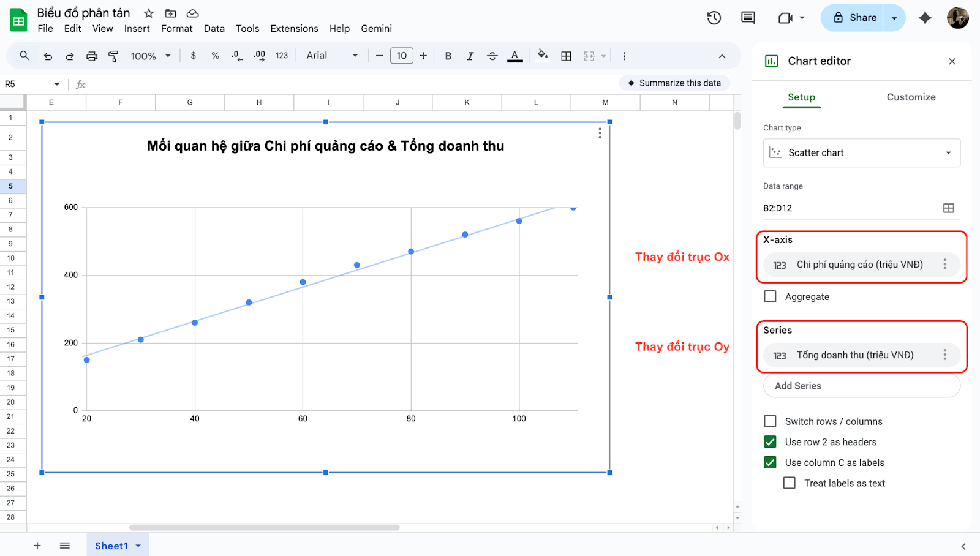
Task: Expand the zoom level 100% dropdown
Action: pyautogui.click(x=150, y=56)
